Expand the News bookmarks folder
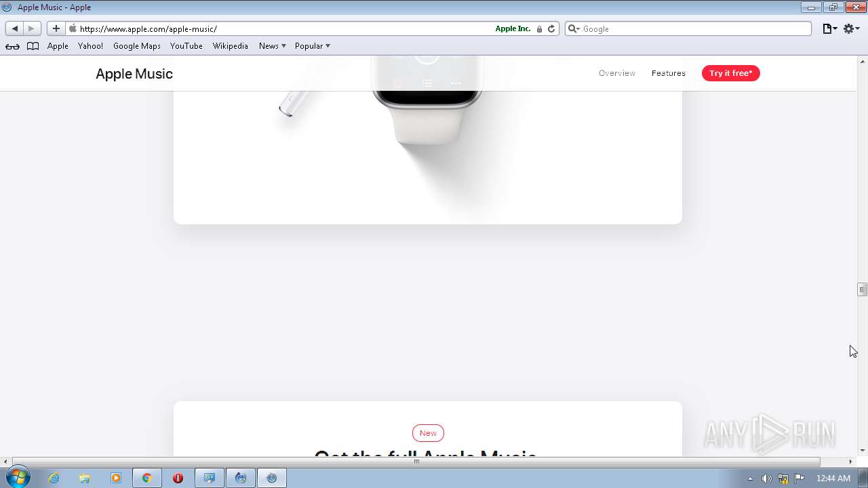The width and height of the screenshot is (868, 488). click(x=273, y=46)
